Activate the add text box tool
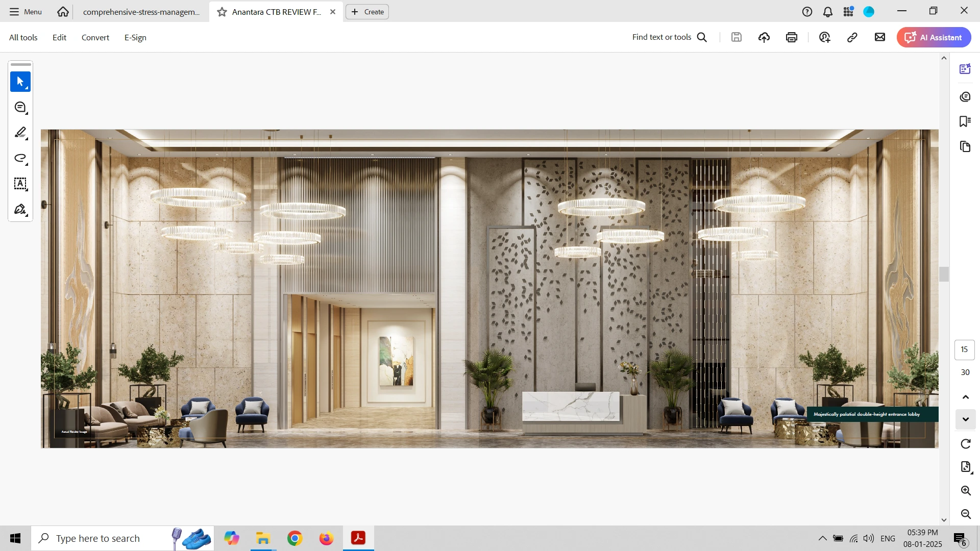Viewport: 980px width, 551px height. coord(20,184)
